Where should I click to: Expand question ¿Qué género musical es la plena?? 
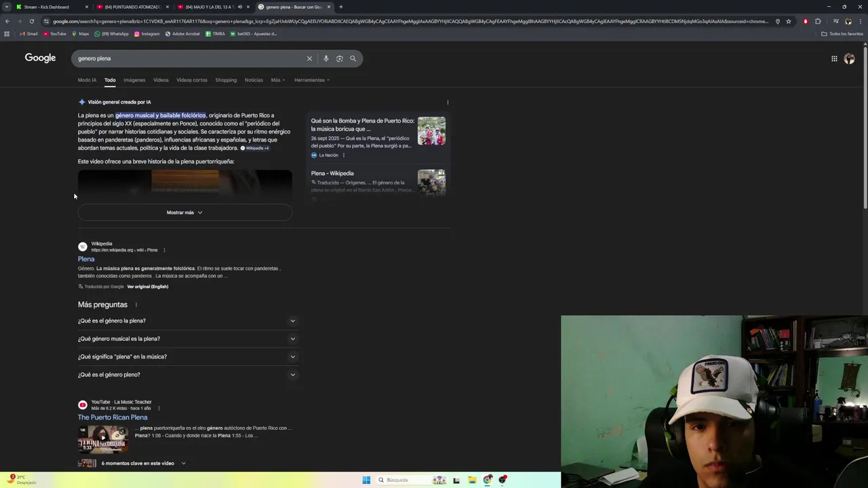tap(187, 339)
